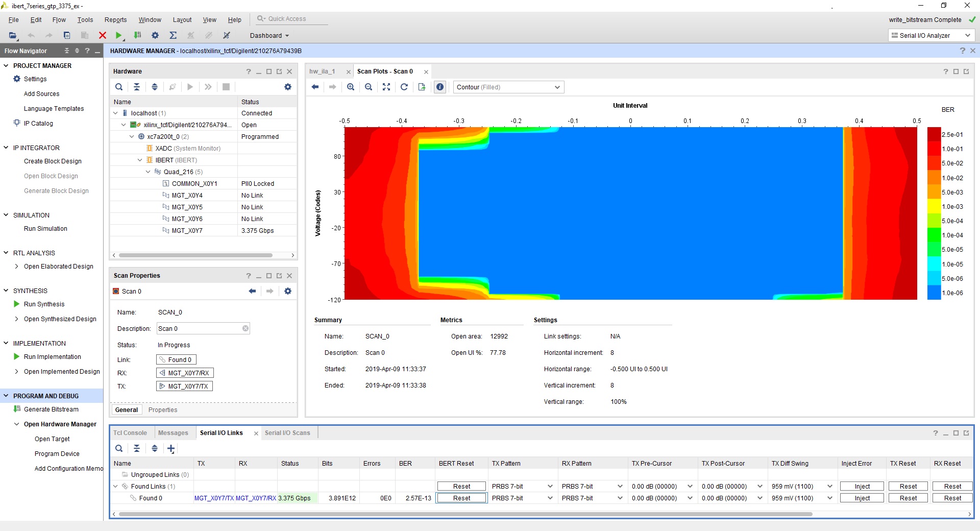The image size is (980, 531).
Task: Switch to the Serial I/O Scans tab
Action: pos(287,433)
